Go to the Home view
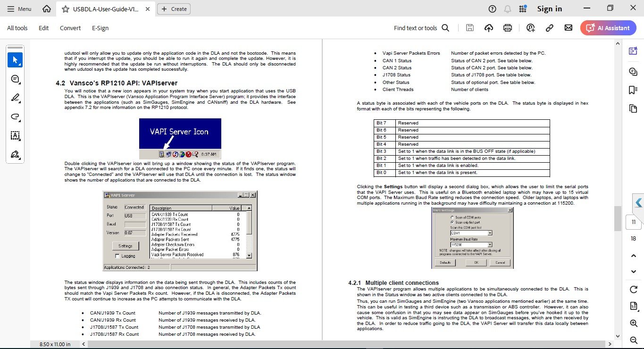The width and height of the screenshot is (644, 349). click(x=46, y=8)
